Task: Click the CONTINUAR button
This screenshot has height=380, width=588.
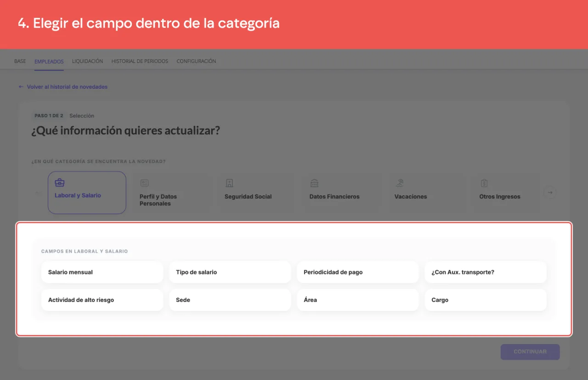Action: [x=530, y=352]
